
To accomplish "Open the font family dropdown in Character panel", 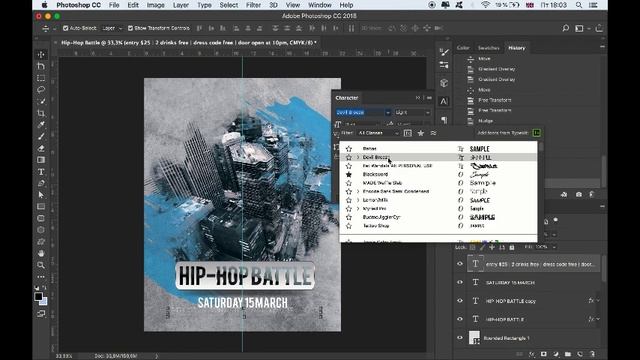I will [x=387, y=112].
